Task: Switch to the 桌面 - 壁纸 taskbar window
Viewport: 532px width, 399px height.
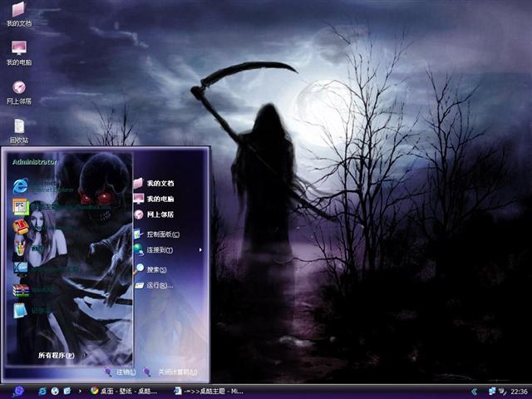Action: 126,391
